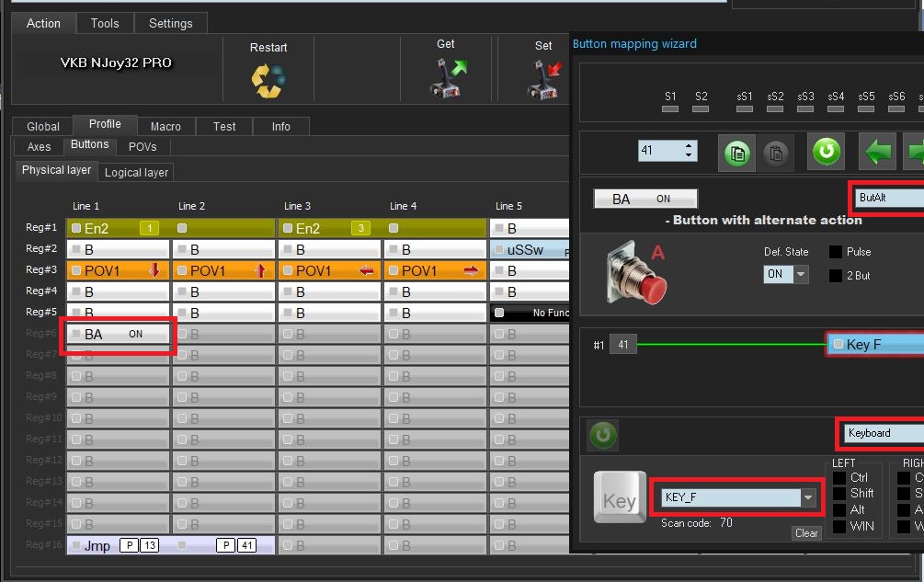924x582 pixels.
Task: Click the greyed-out paste button icon
Action: click(775, 152)
